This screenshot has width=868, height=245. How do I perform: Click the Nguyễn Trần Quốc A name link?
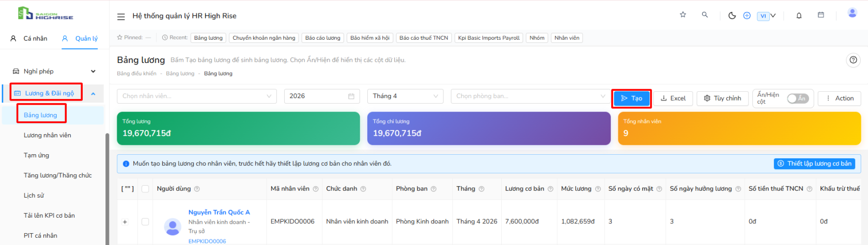219,212
